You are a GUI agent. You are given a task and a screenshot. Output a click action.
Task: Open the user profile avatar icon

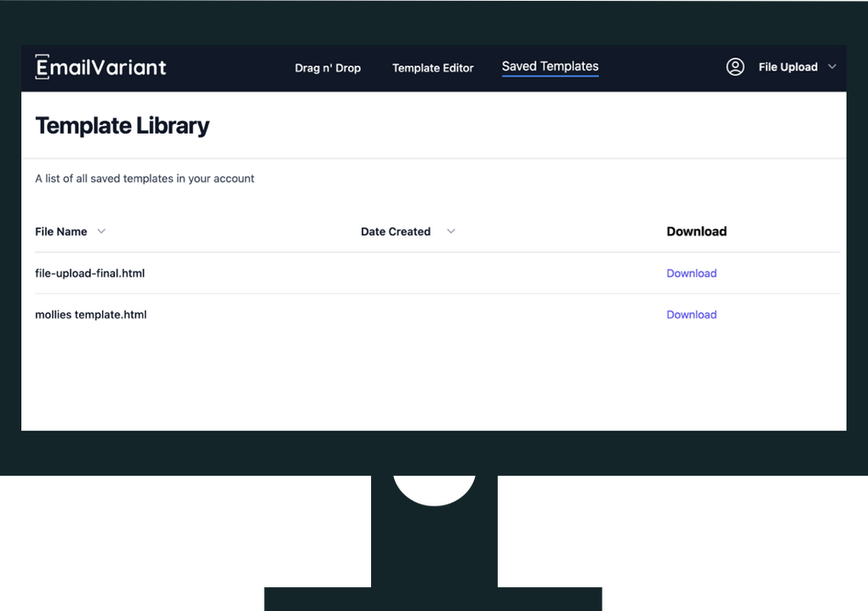coord(735,67)
